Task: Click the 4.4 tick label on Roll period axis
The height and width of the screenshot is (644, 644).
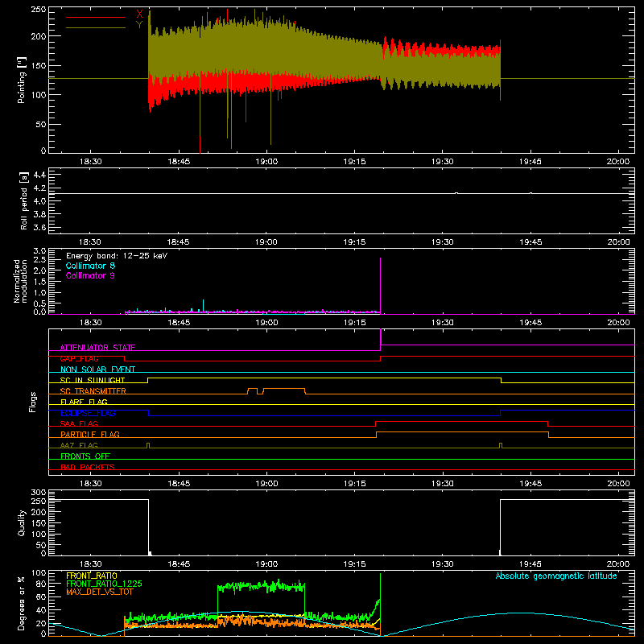Action: point(39,175)
